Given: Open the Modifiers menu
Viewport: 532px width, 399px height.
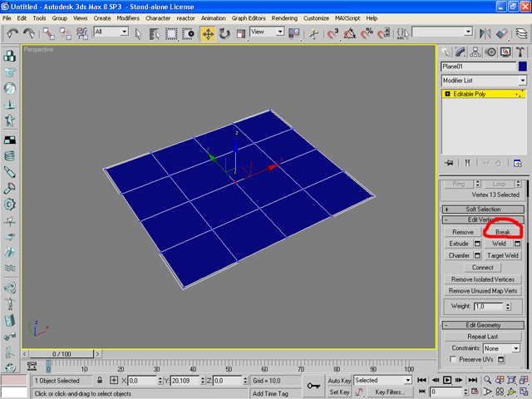Looking at the screenshot, I should coord(128,18).
